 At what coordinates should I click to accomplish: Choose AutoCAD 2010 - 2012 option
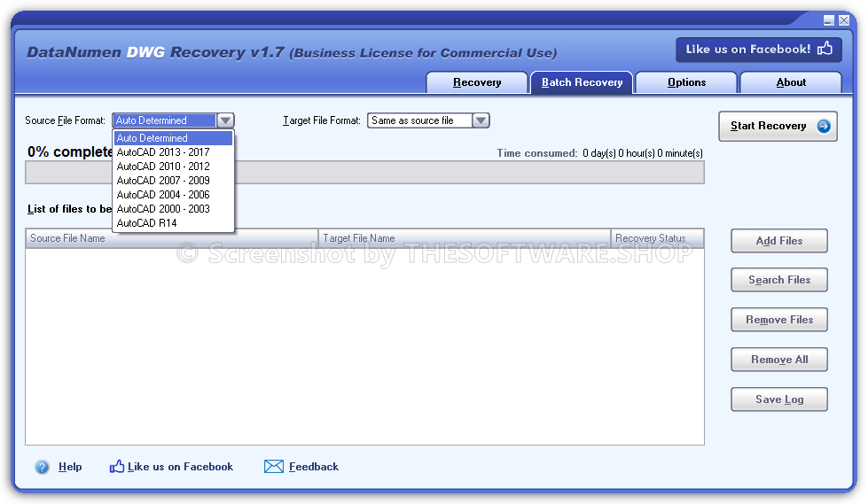coord(173,167)
